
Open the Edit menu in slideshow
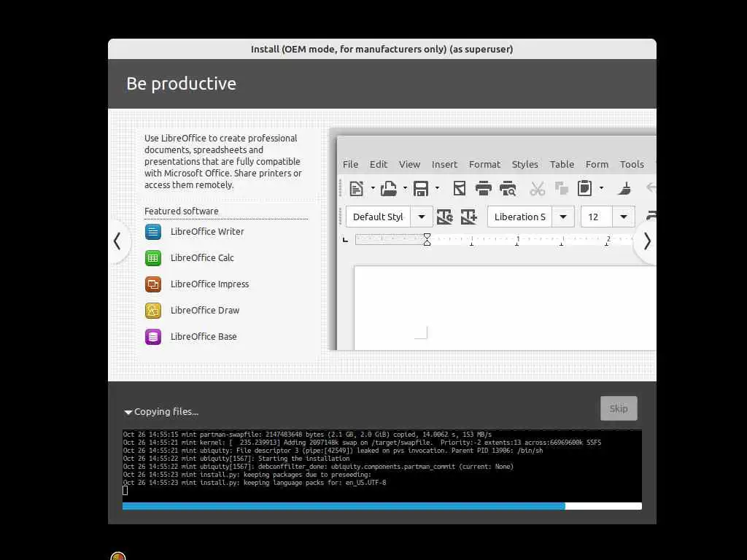point(379,164)
